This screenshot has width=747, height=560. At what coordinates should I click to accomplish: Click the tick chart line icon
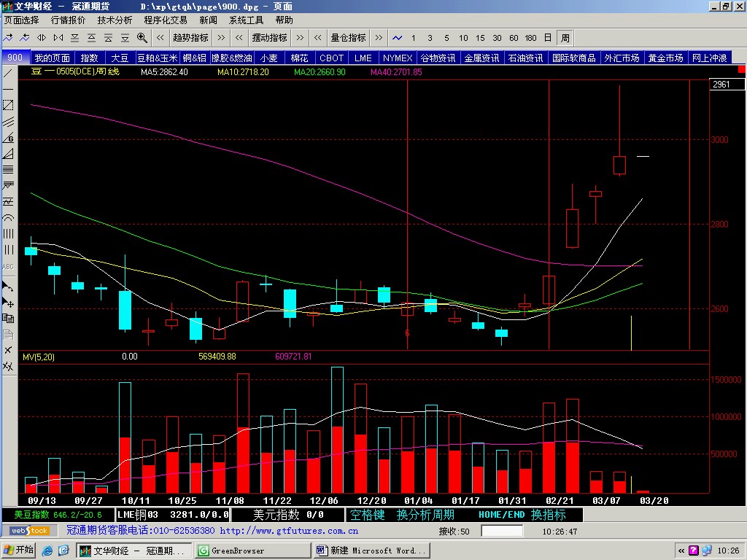(x=397, y=37)
